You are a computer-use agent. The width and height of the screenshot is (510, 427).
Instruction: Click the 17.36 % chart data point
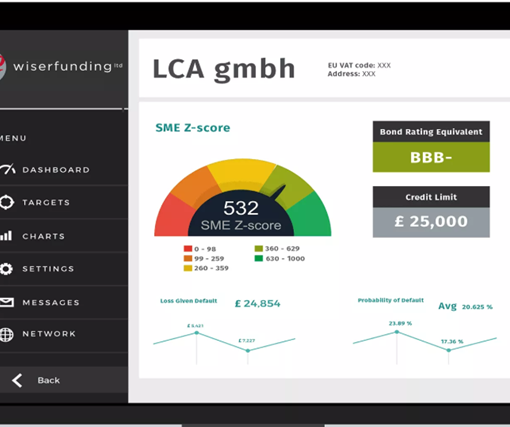pos(449,350)
